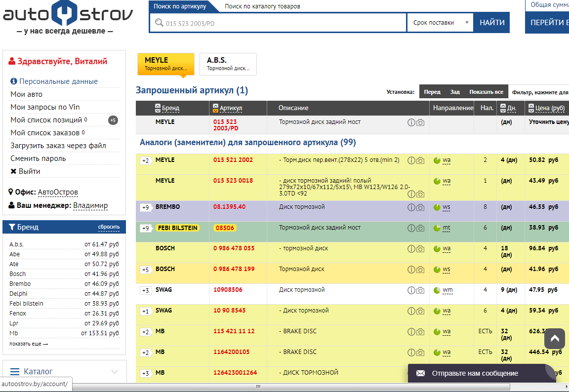Click the search magnifier icon in search field
The height and width of the screenshot is (392, 569).
click(x=159, y=23)
